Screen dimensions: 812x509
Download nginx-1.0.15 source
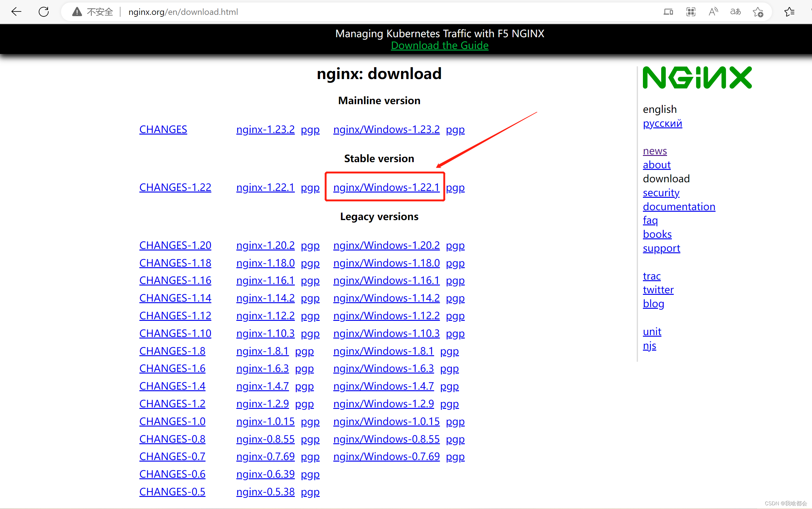tap(265, 422)
